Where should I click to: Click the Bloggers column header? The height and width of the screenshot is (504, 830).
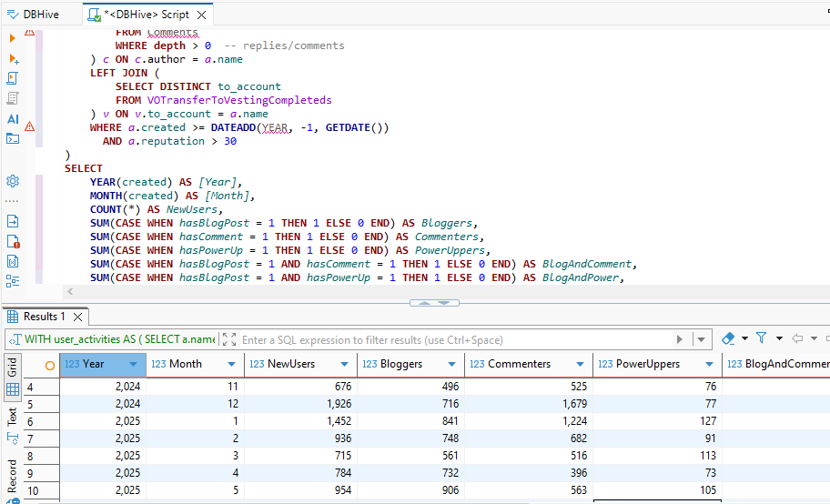coord(410,364)
